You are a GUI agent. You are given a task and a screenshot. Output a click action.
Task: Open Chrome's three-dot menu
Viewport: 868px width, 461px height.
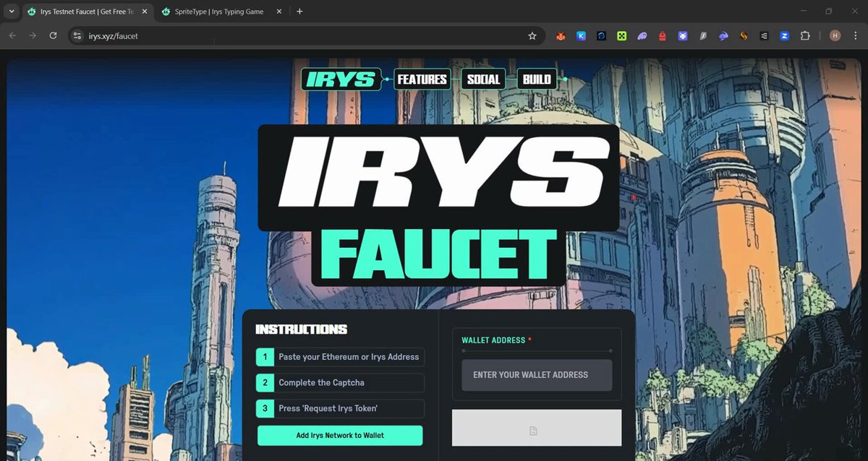click(856, 35)
